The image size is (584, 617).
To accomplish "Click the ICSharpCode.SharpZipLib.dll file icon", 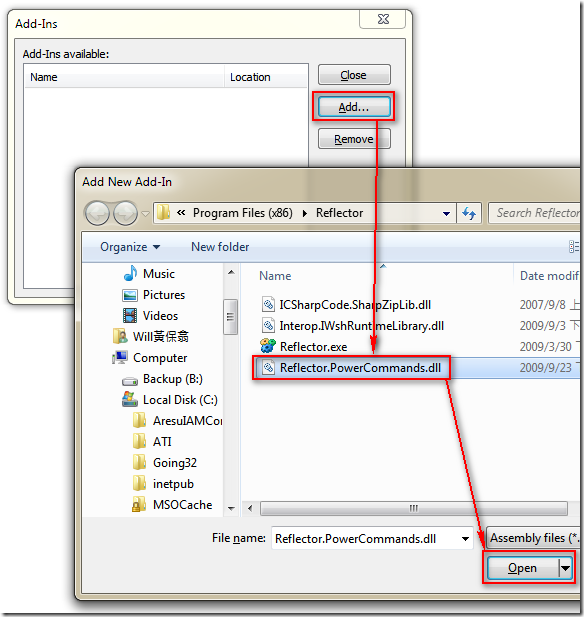I will point(268,304).
